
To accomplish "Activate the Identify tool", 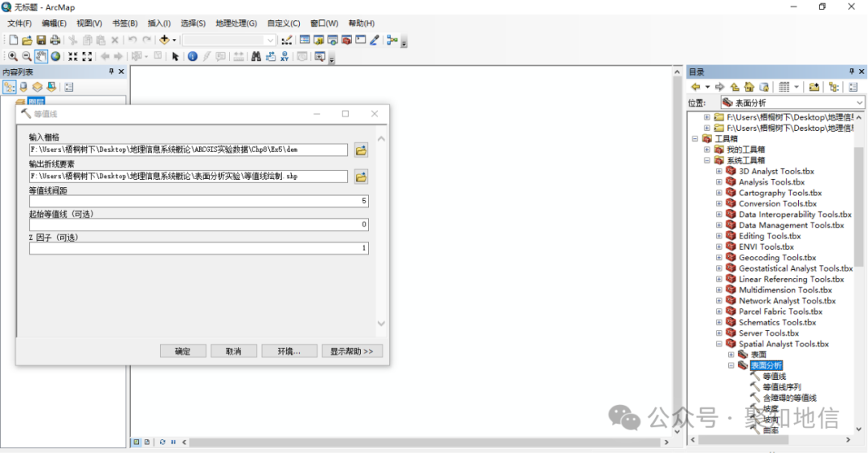I will pyautogui.click(x=192, y=56).
